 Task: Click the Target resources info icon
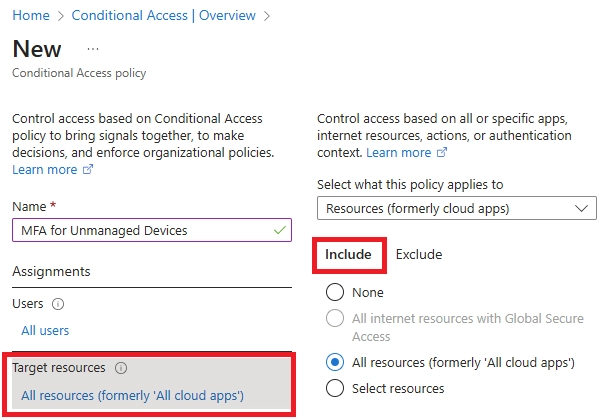(x=121, y=368)
